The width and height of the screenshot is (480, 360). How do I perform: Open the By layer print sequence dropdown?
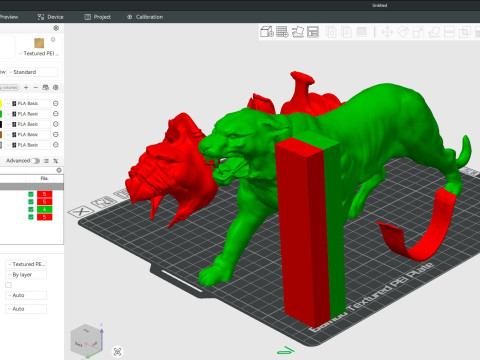[x=26, y=275]
